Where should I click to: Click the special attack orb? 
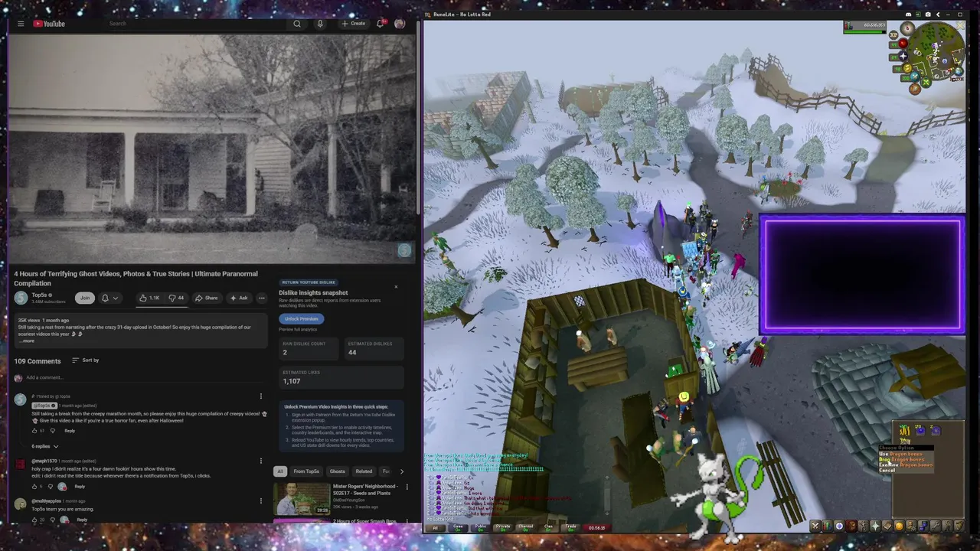915,77
